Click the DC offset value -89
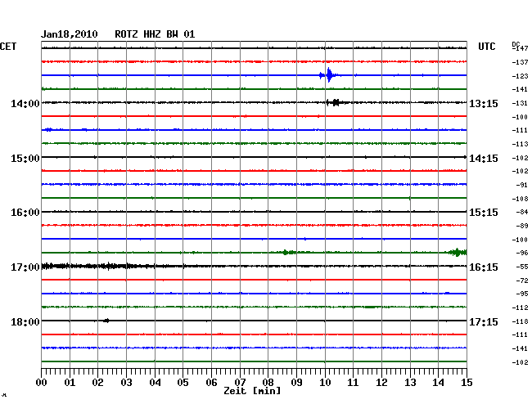The width and height of the screenshot is (532, 404). pyautogui.click(x=522, y=226)
